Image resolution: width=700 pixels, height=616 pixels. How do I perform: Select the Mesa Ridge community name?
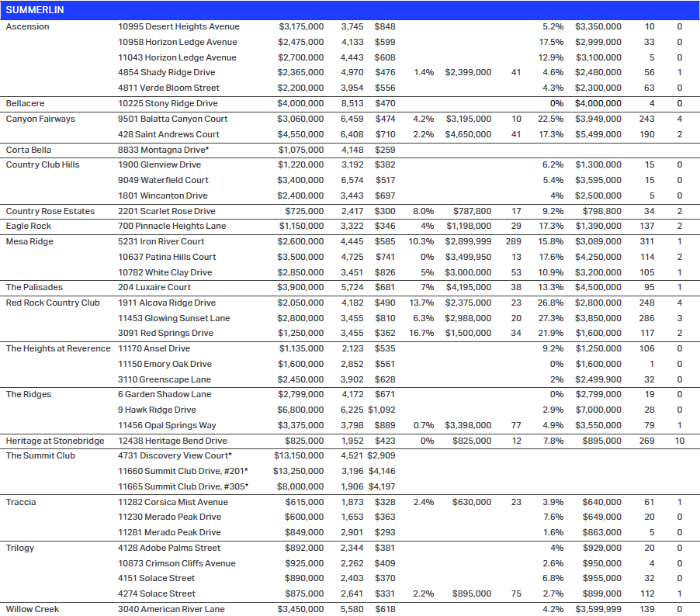29,241
